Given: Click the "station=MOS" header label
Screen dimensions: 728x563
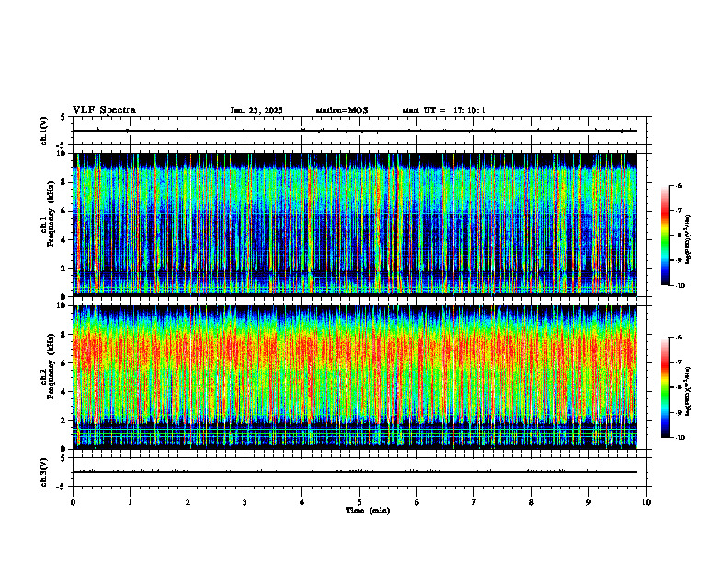Looking at the screenshot, I should tap(342, 110).
